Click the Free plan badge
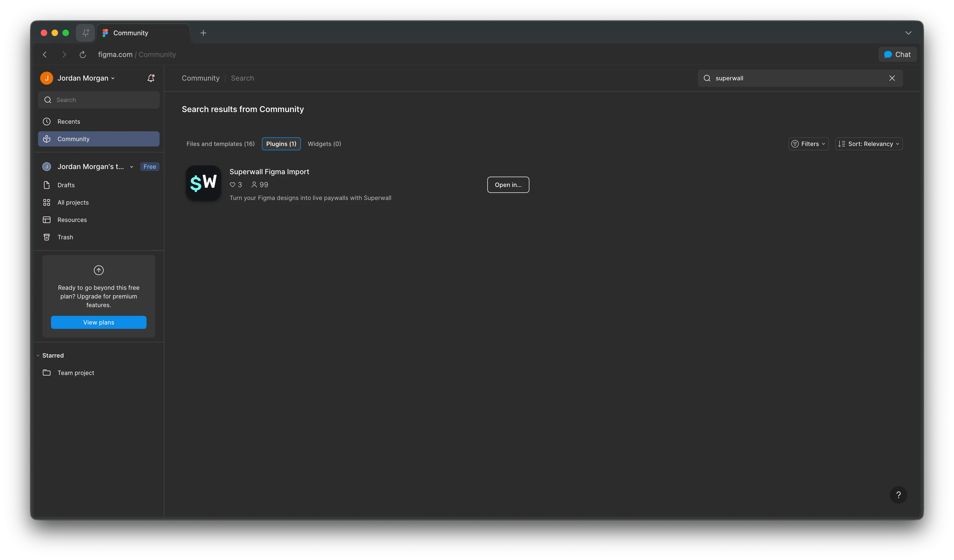 coord(150,167)
